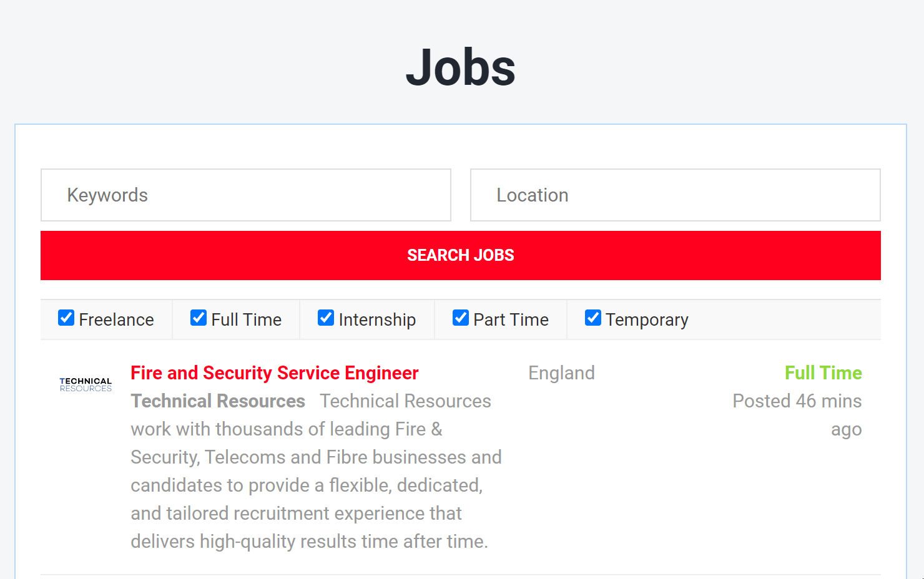Click the Internship label text
Image resolution: width=924 pixels, height=579 pixels.
click(377, 320)
